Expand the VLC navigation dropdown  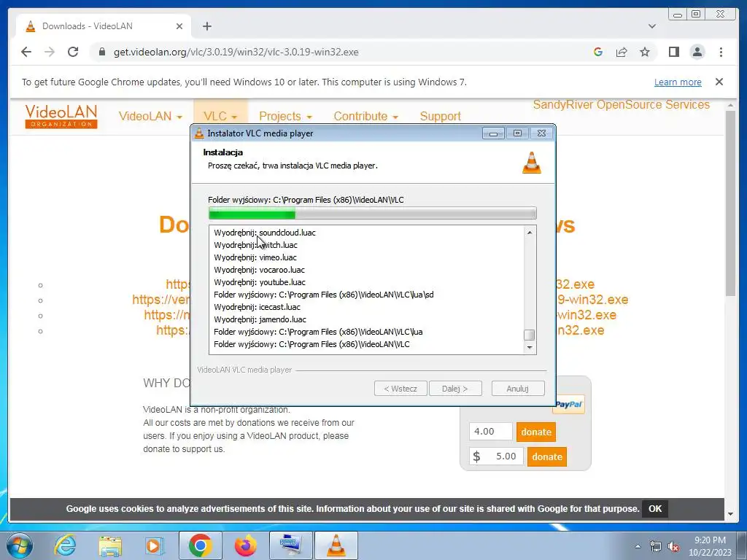[220, 116]
